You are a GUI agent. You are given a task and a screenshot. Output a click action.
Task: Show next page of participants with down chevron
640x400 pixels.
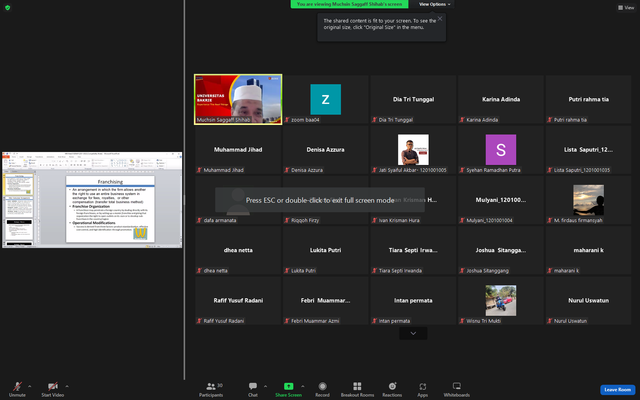tap(413, 333)
